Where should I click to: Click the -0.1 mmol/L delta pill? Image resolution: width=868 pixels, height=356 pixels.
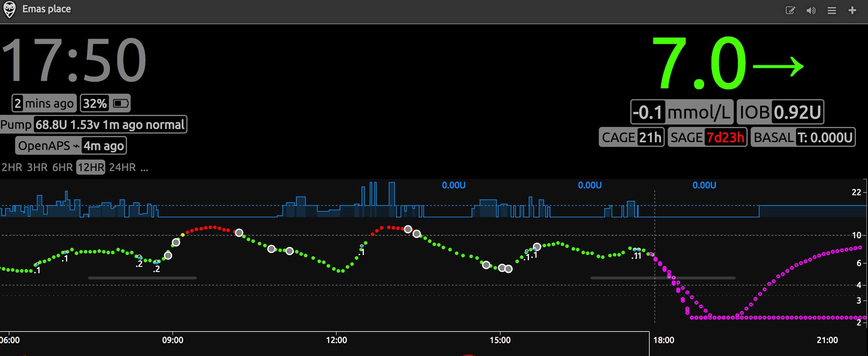point(682,112)
